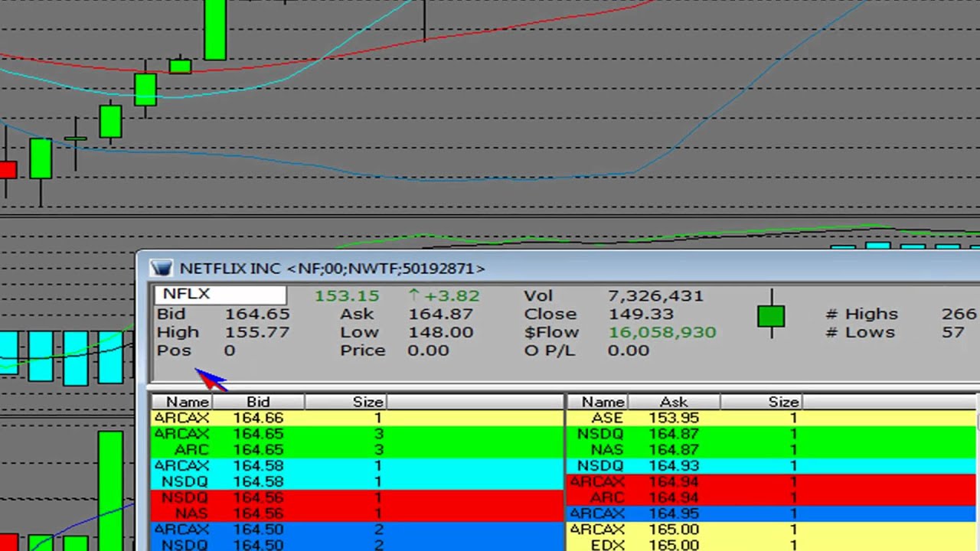This screenshot has height=551, width=980.
Task: Select the NSDQ ask row at 164.93
Action: [773, 466]
